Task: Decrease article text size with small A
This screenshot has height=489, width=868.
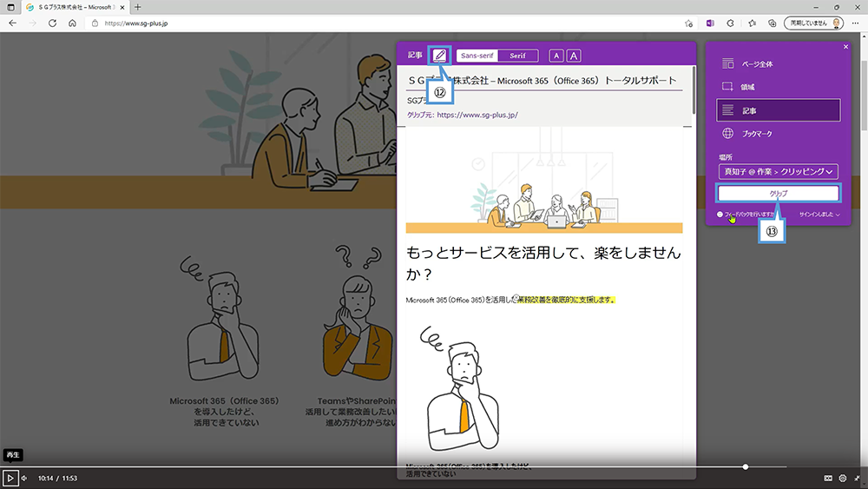Action: pyautogui.click(x=556, y=56)
